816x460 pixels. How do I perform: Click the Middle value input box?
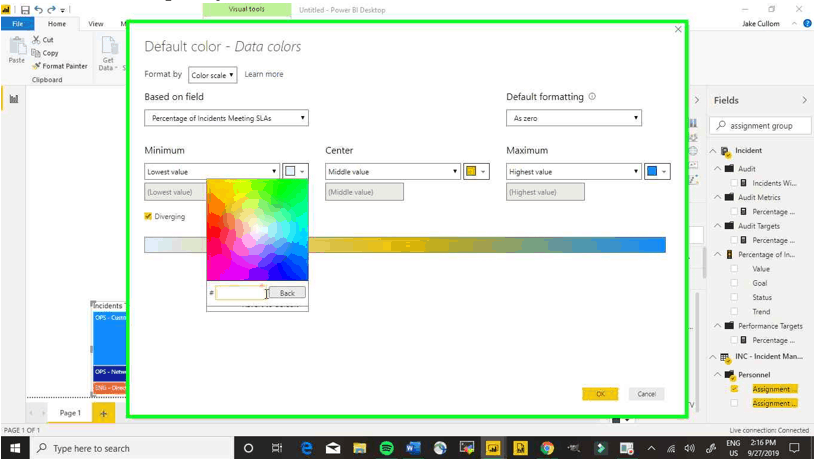pos(364,192)
